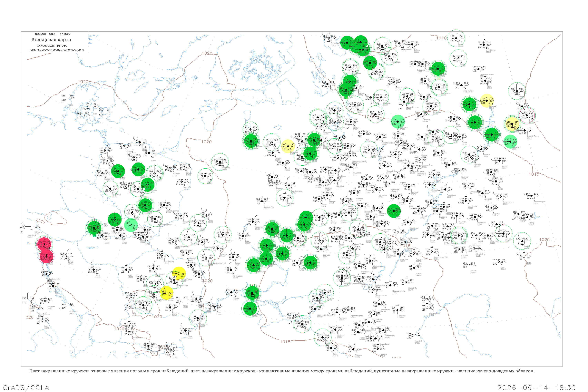Click the pale yellow circle at Чердынь

coord(487,101)
